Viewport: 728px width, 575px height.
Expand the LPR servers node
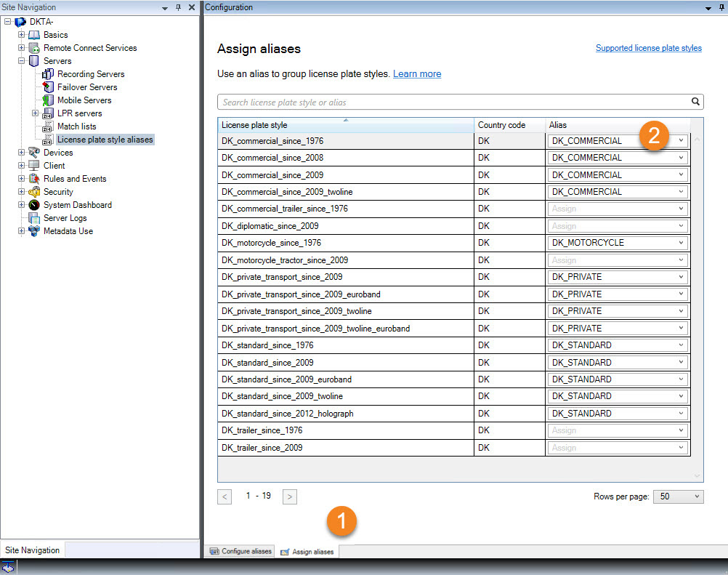[35, 113]
